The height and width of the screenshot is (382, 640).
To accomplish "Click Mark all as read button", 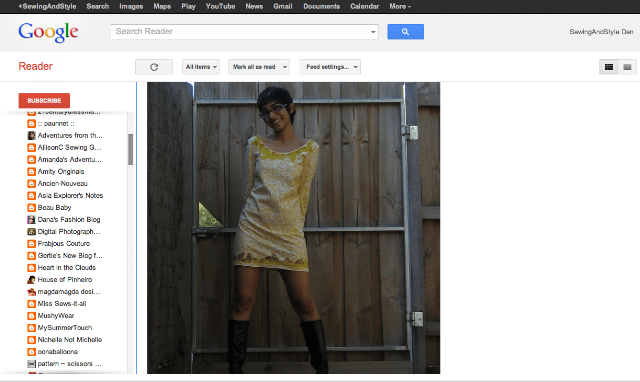I will pos(254,67).
